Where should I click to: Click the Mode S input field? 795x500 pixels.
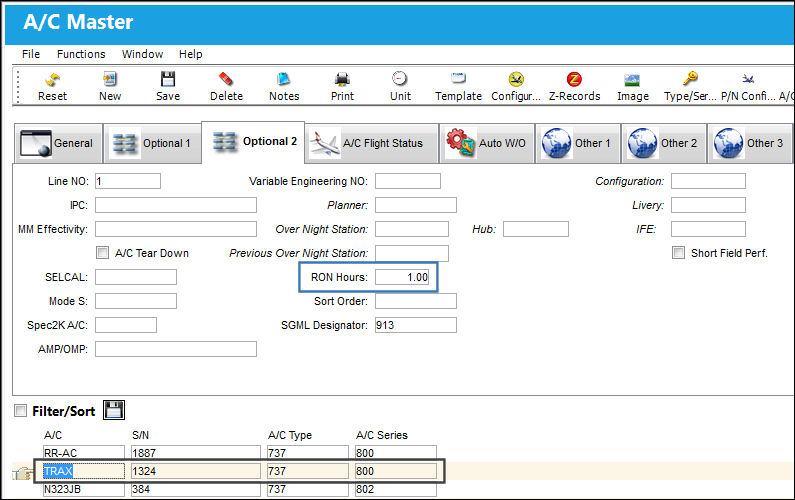pyautogui.click(x=136, y=301)
